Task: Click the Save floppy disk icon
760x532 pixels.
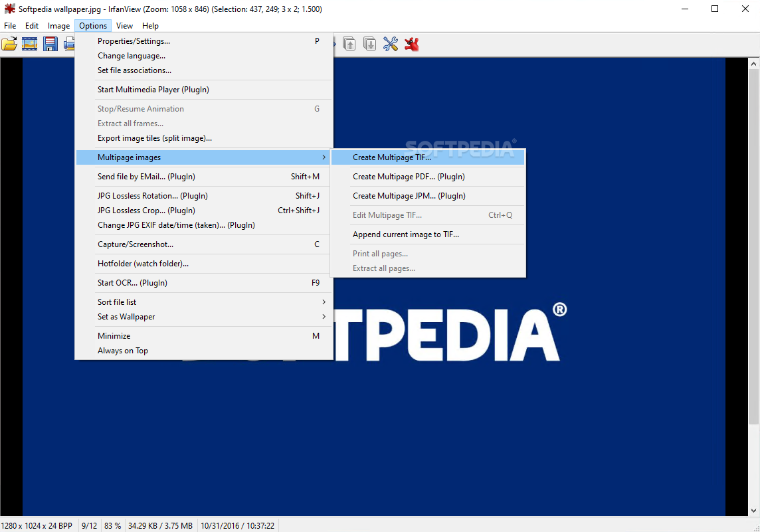Action: 50,44
